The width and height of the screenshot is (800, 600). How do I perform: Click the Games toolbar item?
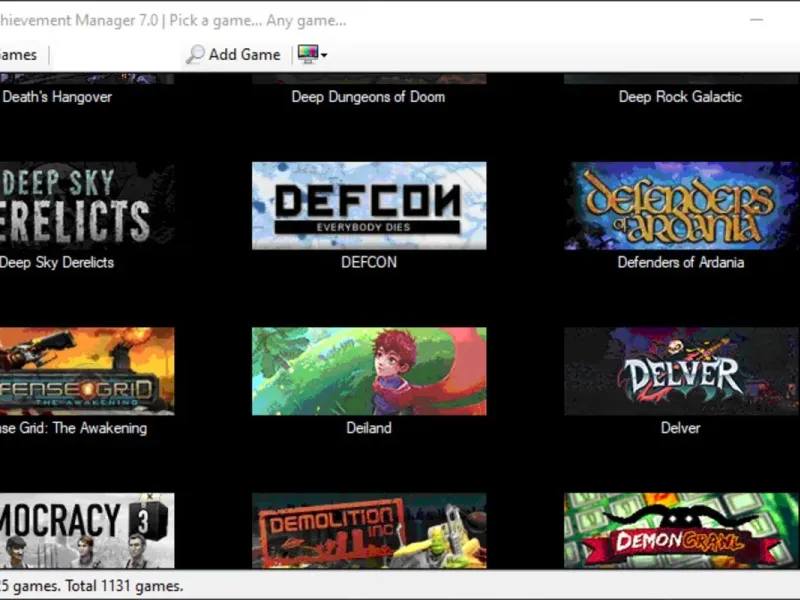pyautogui.click(x=18, y=55)
